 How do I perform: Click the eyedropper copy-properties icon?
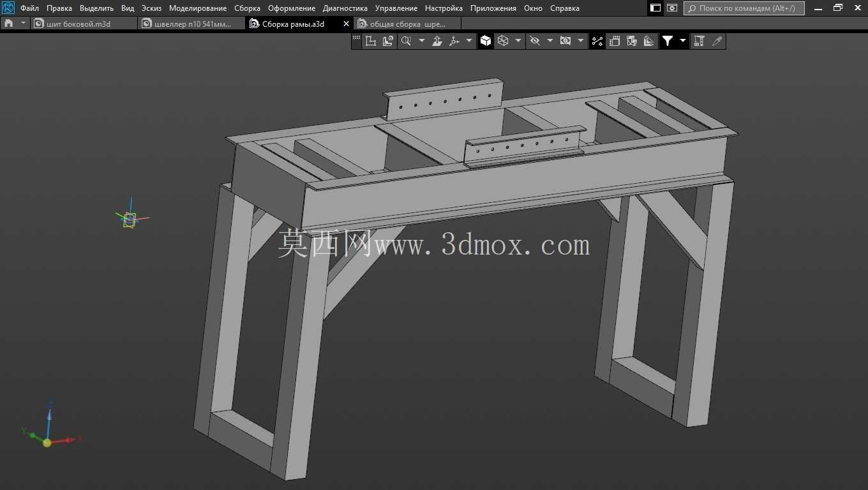[717, 41]
